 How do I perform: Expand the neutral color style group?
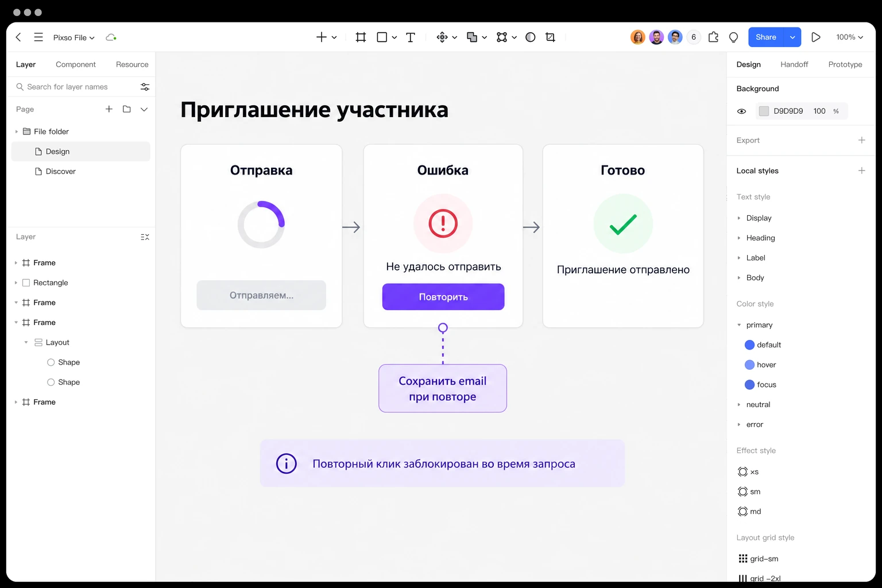click(x=739, y=405)
